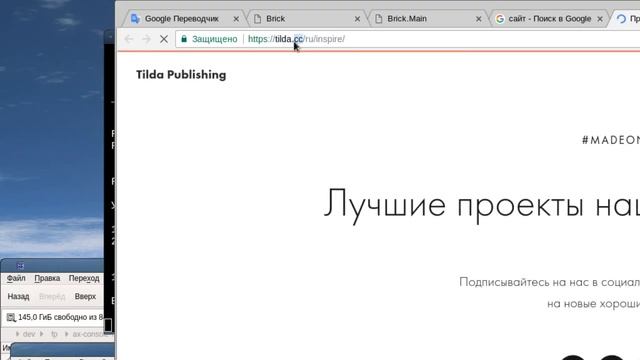Image resolution: width=640 pixels, height=360 pixels.
Task: Switch to the Brick.Main tab
Action: (x=428, y=19)
